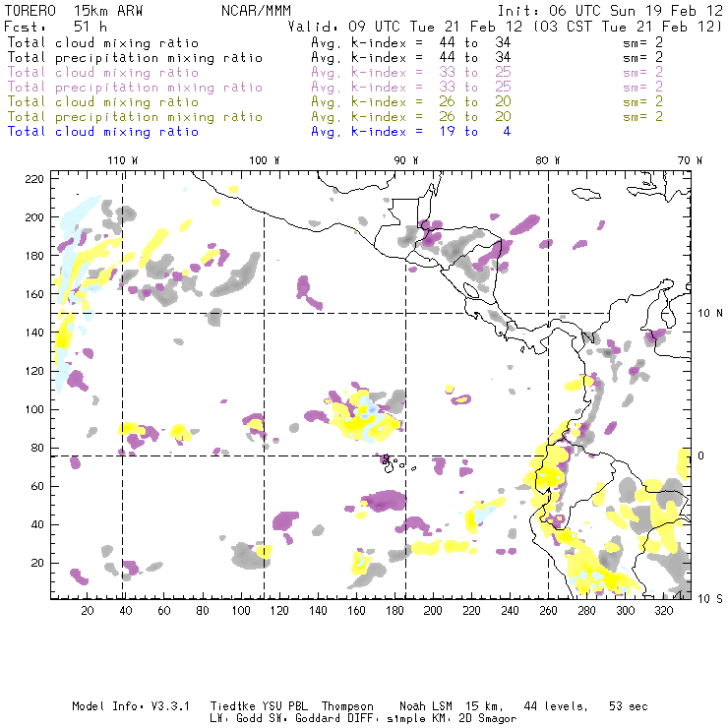Click the 'Valid: 09 UTC Tue 21 Feb 12' text
Screen dimensions: 728x728
pyautogui.click(x=404, y=27)
